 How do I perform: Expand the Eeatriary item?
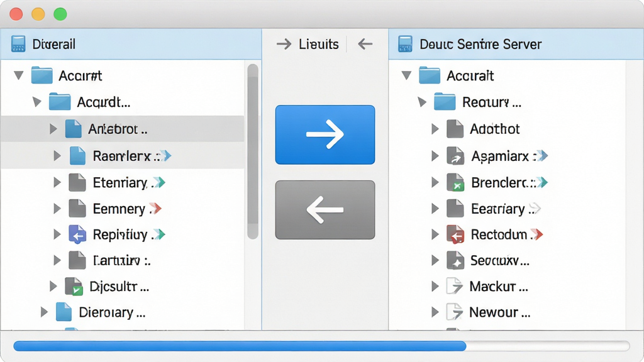435,209
